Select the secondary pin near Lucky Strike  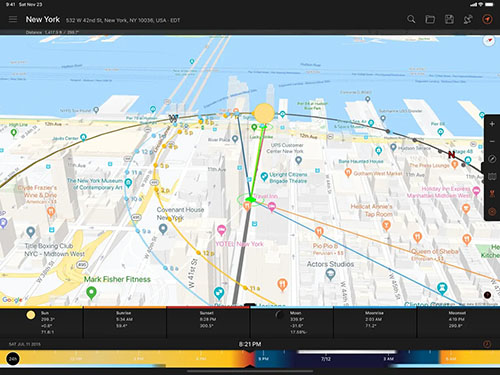[x=264, y=126]
